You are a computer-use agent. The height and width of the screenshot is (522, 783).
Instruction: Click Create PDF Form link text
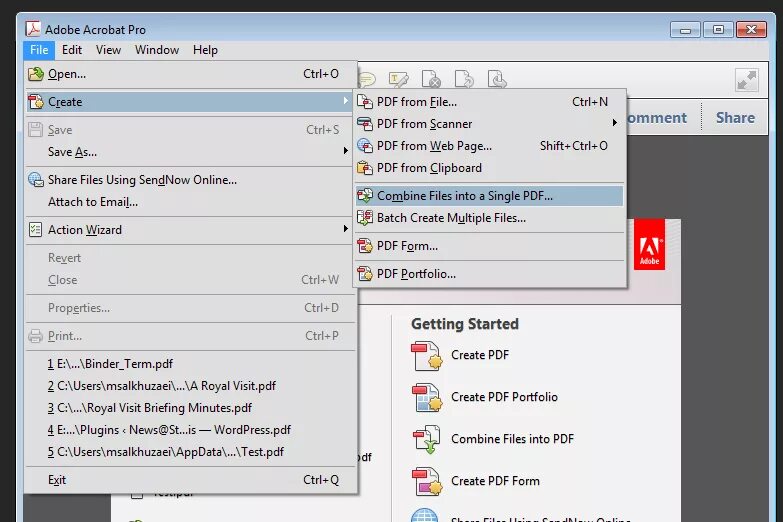[x=495, y=481]
